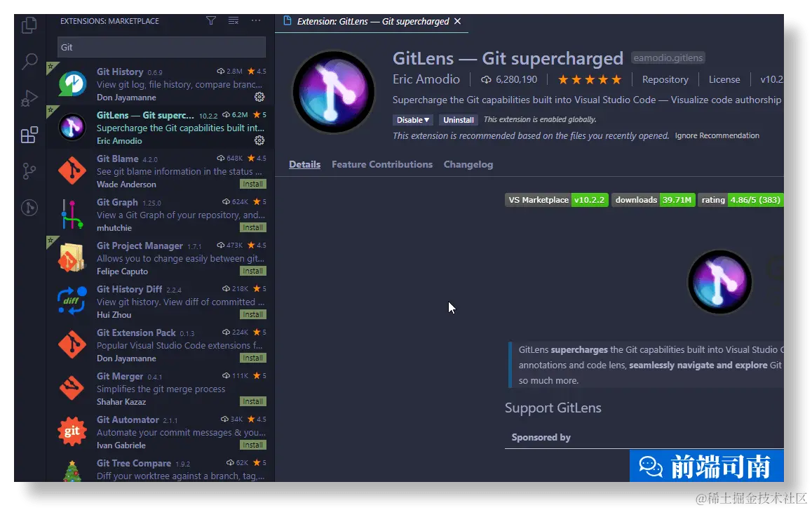Screen dimensions: 812x510
Task: Switch to the Details tab
Action: [304, 164]
